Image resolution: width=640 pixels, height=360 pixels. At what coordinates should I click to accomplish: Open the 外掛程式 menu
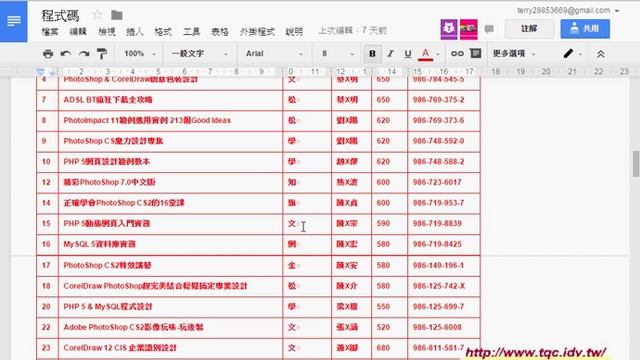257,31
